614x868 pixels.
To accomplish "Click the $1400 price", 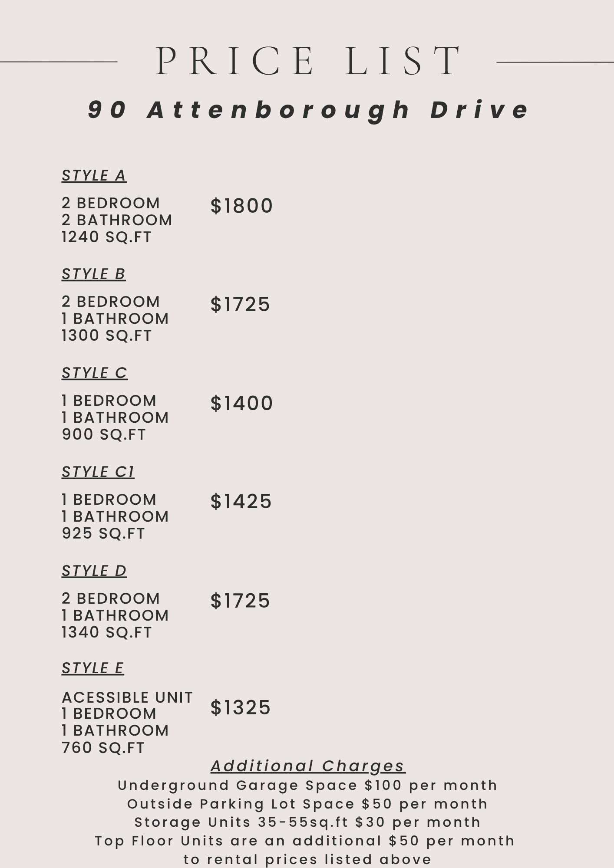I will coord(241,403).
